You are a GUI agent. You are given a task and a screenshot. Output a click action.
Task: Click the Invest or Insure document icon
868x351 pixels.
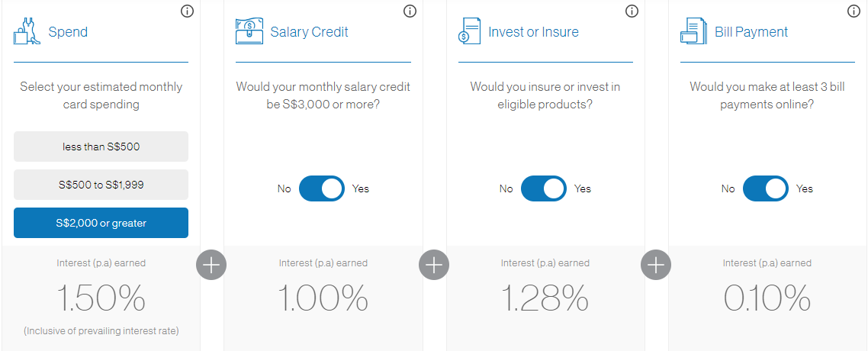pos(468,32)
